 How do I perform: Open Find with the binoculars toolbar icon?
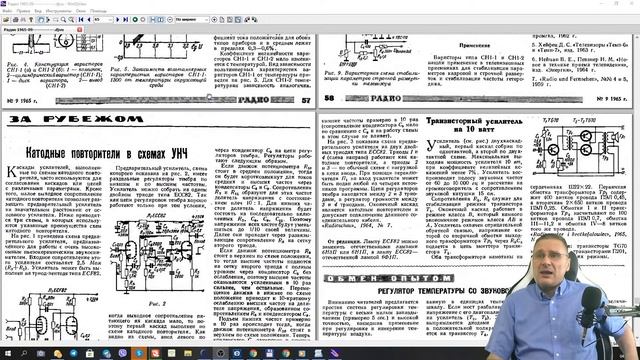[23, 20]
